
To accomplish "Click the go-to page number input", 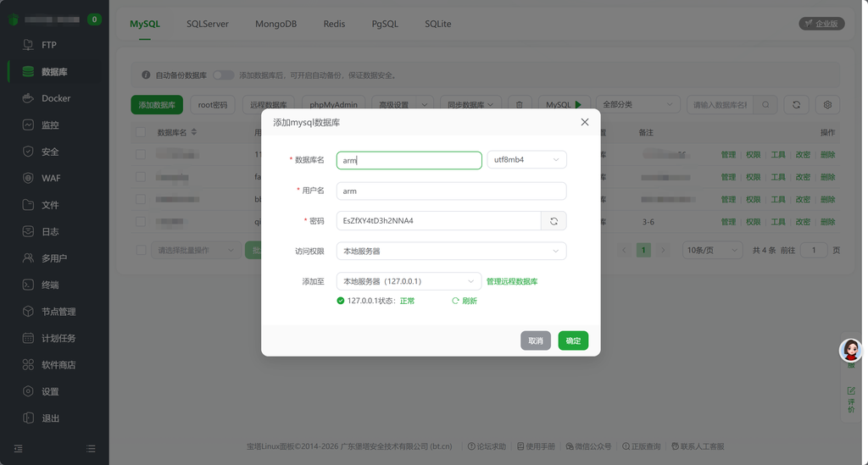I will click(813, 250).
